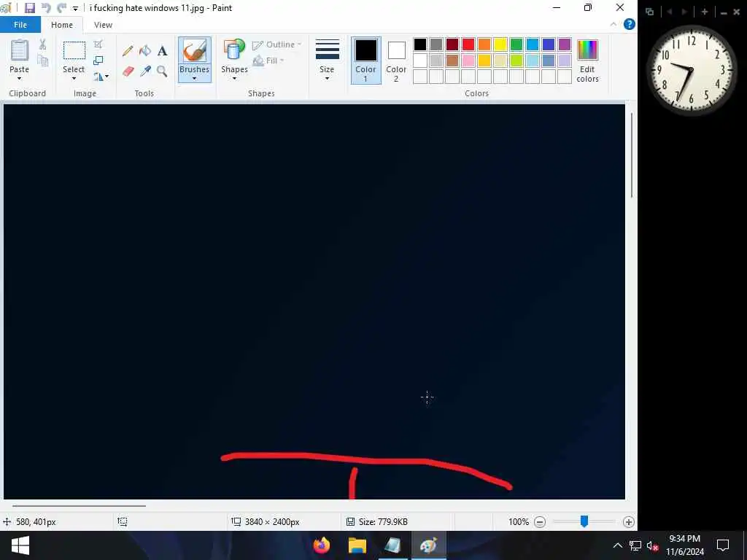
Task: Click the Crop icon
Action: [98, 44]
